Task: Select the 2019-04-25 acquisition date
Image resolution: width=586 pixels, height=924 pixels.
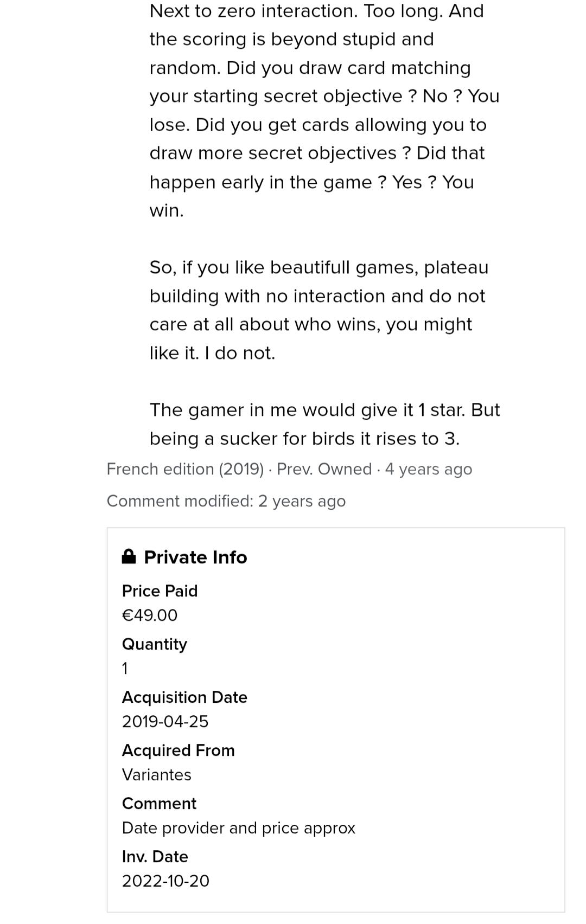Action: click(165, 722)
